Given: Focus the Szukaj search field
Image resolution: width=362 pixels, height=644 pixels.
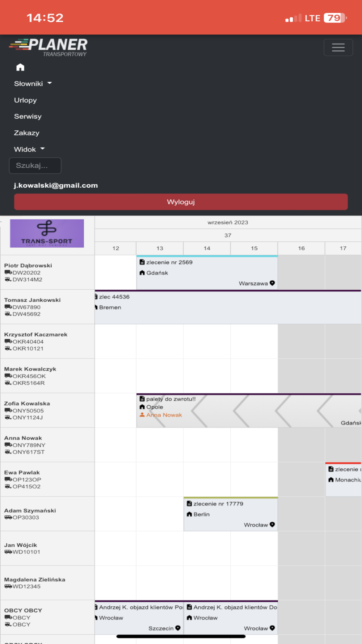Looking at the screenshot, I should (35, 166).
